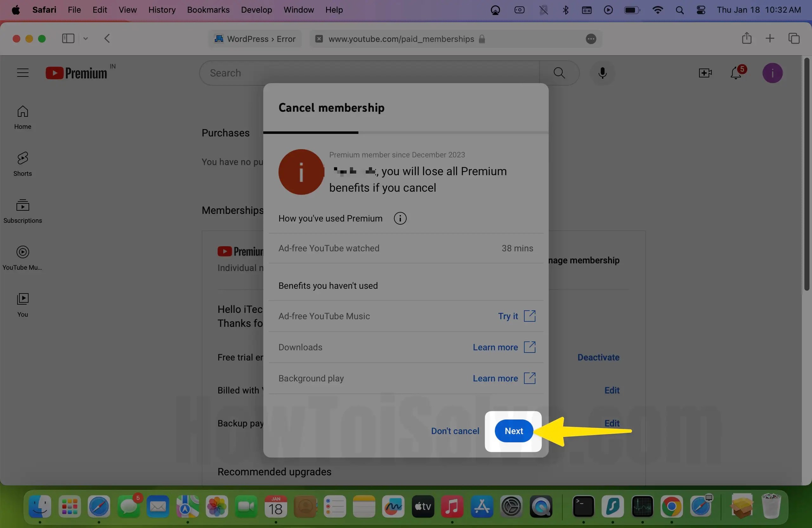
Task: Click the voice search microphone
Action: tap(602, 73)
